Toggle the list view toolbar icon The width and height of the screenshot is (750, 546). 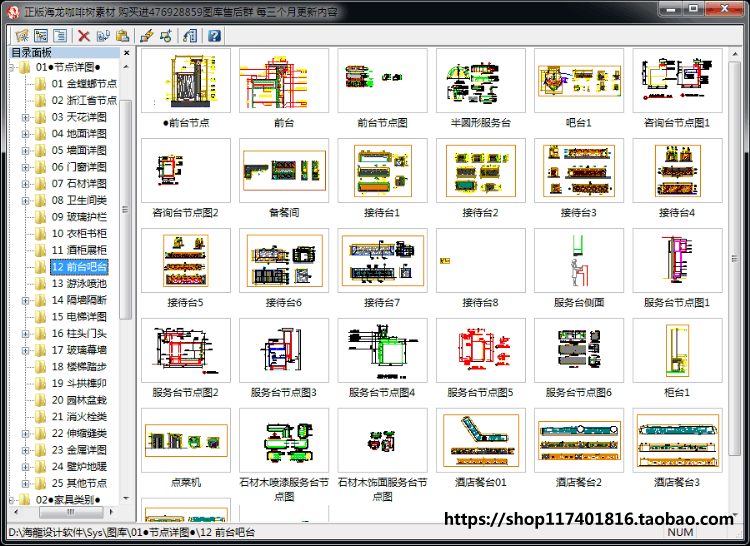(60, 36)
